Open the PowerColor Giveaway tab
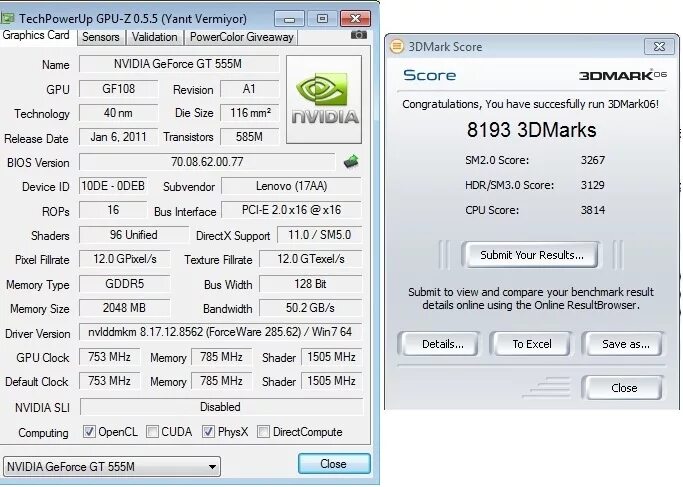Viewport: 683px width, 487px height. 242,37
